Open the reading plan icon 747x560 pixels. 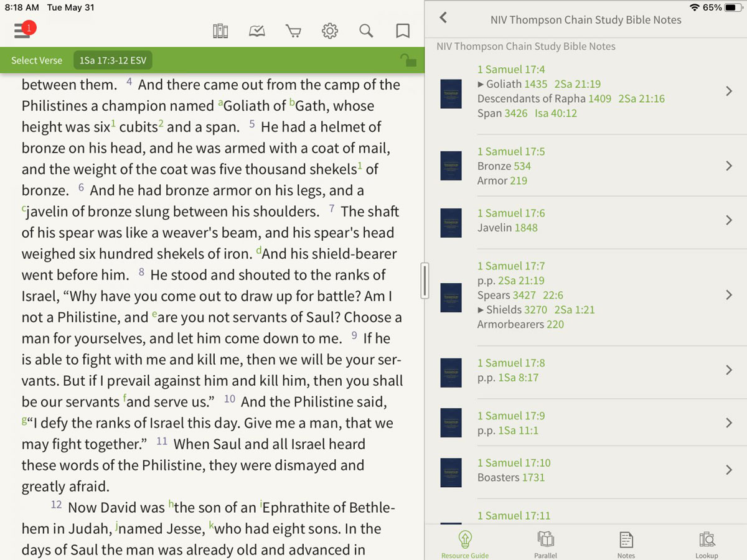coord(256,31)
